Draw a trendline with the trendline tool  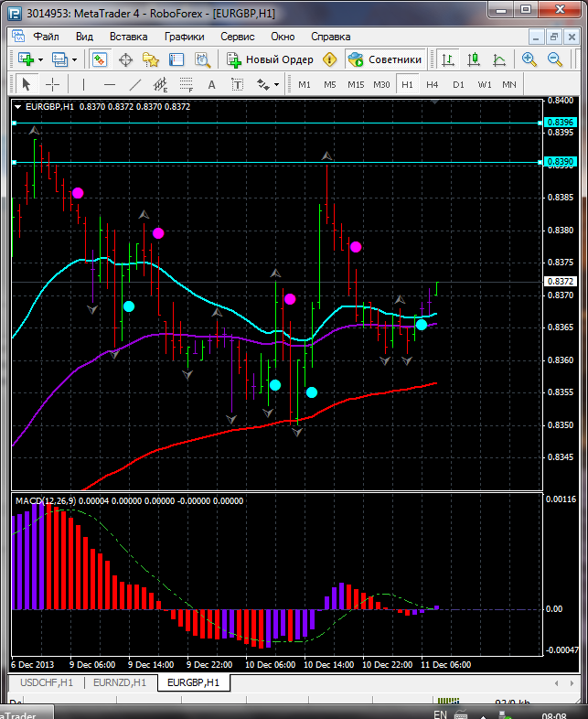[135, 84]
